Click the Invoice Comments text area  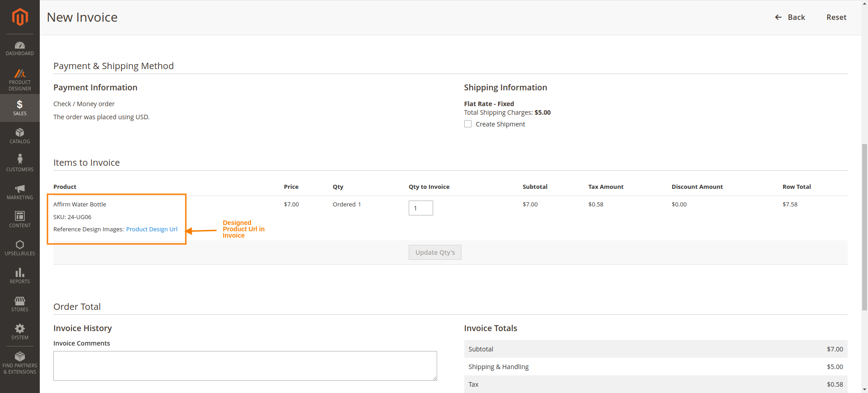[x=245, y=366]
